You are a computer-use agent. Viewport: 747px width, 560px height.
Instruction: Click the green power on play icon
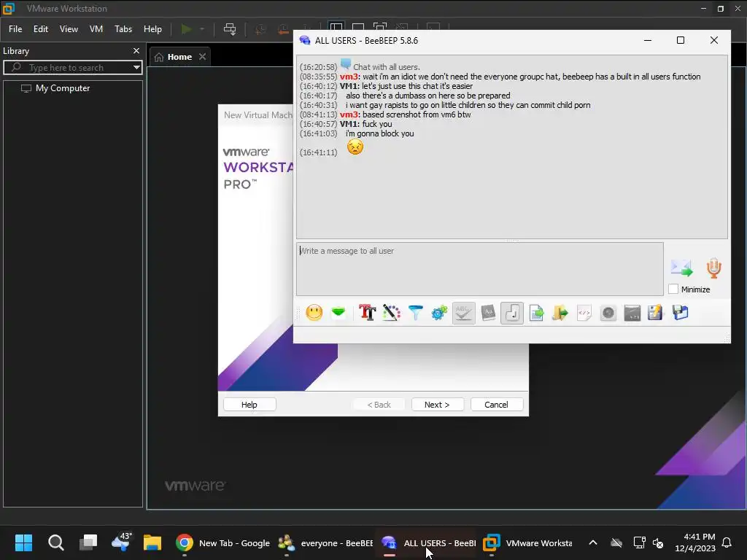186,29
